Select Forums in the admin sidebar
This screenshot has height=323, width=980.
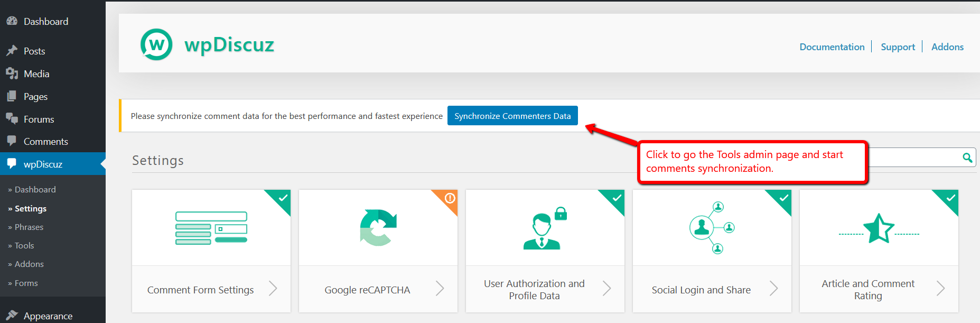click(39, 119)
